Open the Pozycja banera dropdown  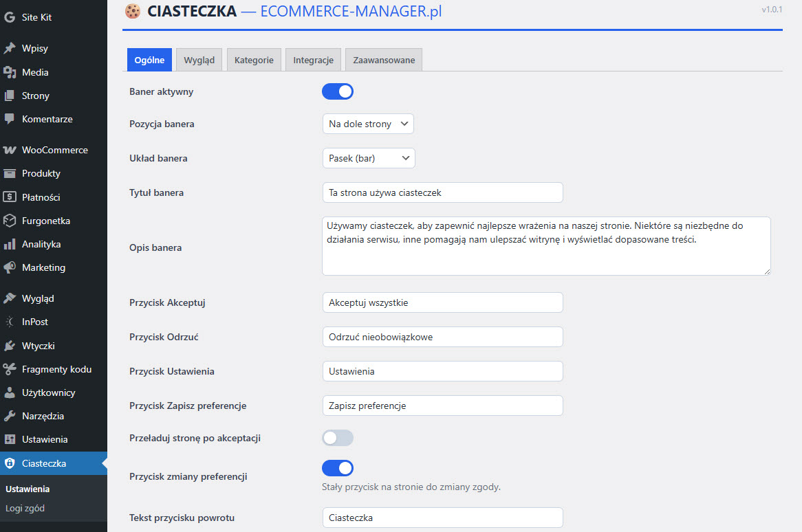click(368, 124)
